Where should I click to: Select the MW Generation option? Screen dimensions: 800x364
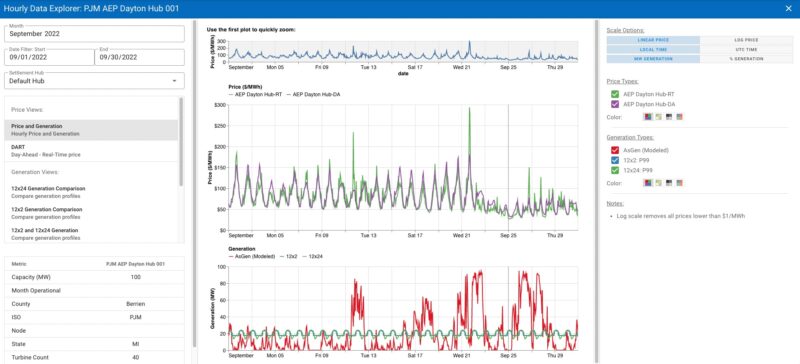point(653,59)
